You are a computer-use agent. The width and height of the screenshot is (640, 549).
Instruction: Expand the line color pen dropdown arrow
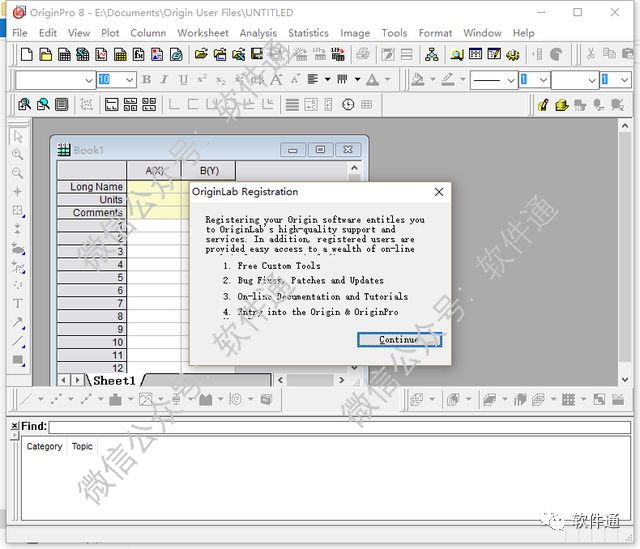click(x=463, y=80)
